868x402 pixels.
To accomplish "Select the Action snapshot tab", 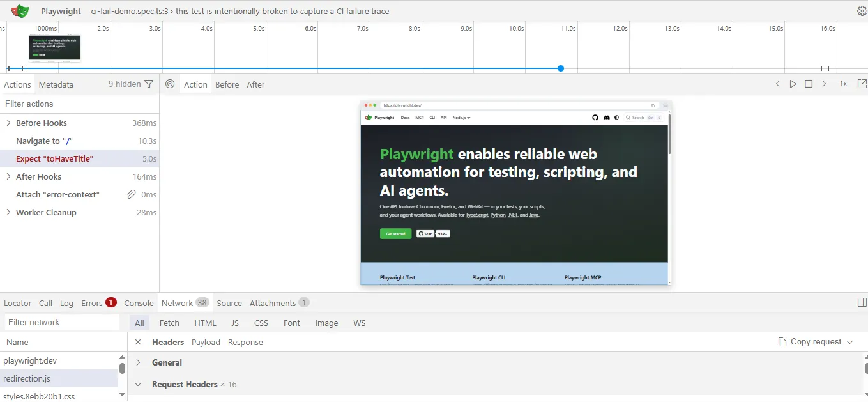I will pos(195,84).
